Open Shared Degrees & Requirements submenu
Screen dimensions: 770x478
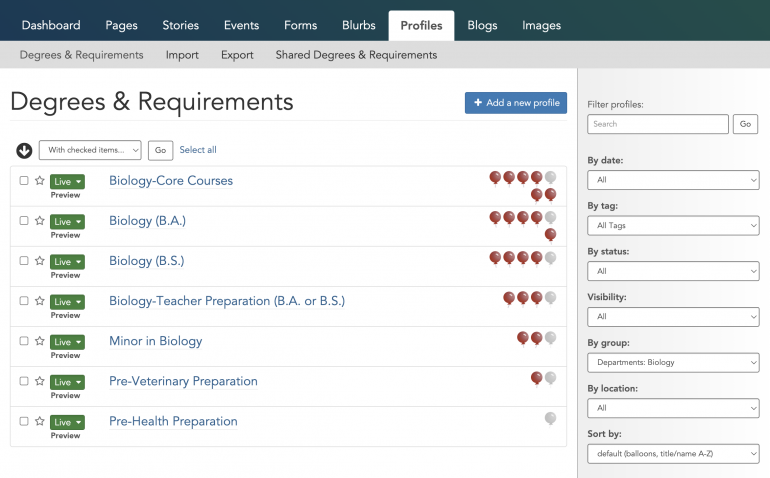click(356, 55)
